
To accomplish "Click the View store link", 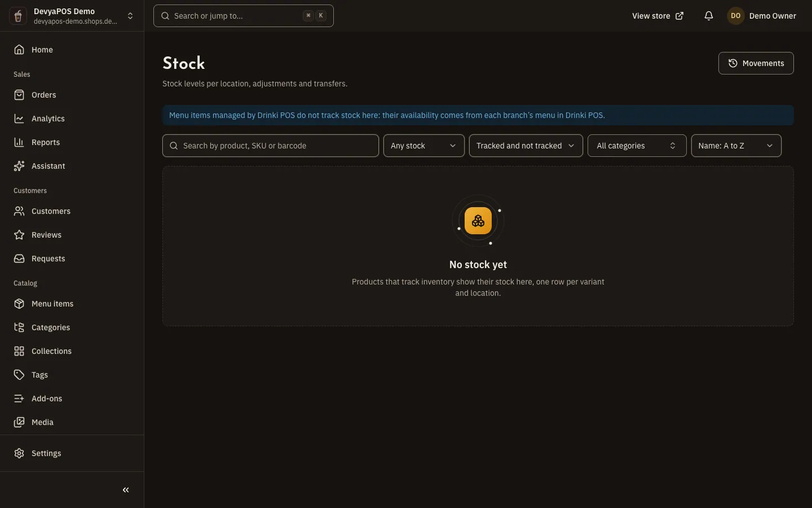I will [x=657, y=16].
